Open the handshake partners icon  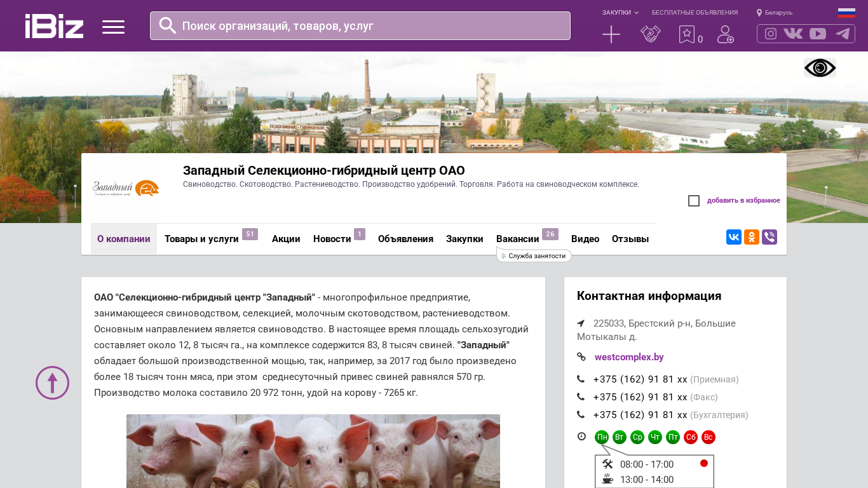click(x=651, y=34)
